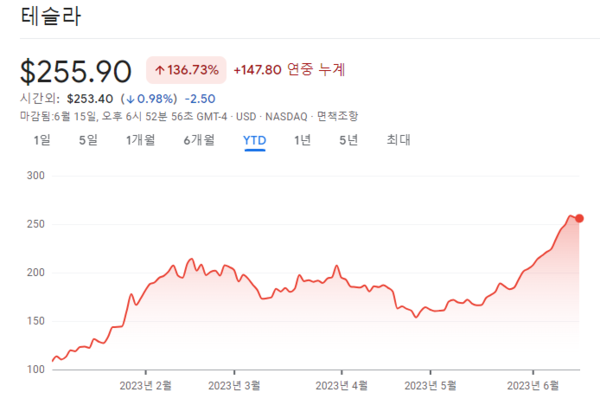Click the 2023년 3월 axis label
600x405 pixels.
[234, 385]
